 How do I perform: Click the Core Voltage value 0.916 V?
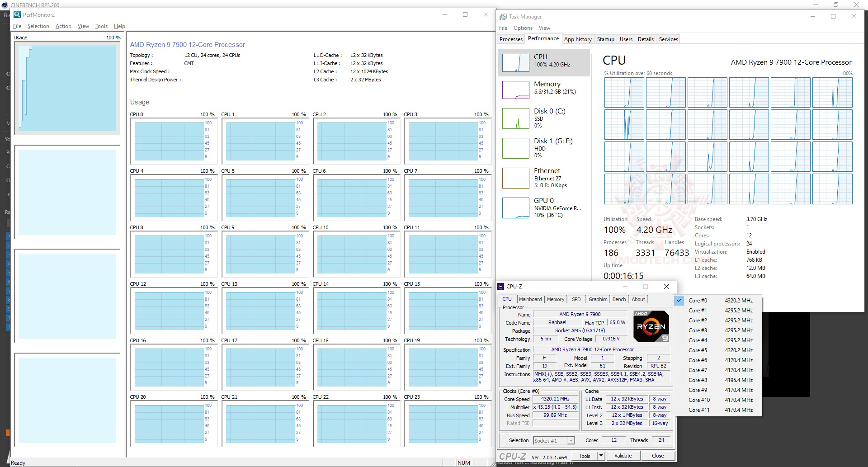point(611,339)
